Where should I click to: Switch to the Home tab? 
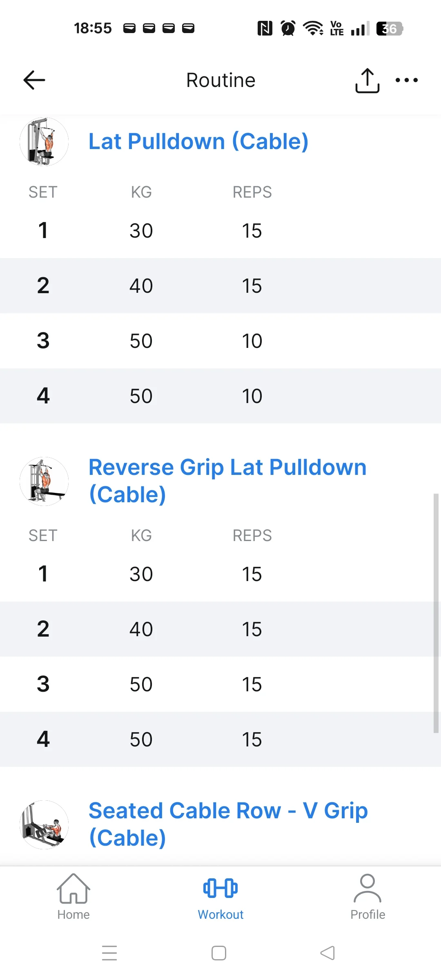73,897
